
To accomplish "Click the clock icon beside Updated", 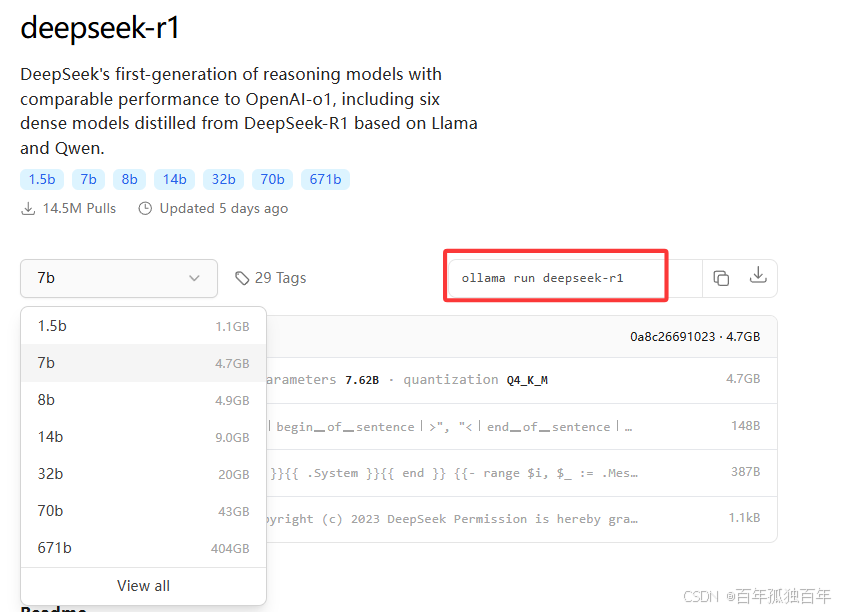I will click(145, 209).
